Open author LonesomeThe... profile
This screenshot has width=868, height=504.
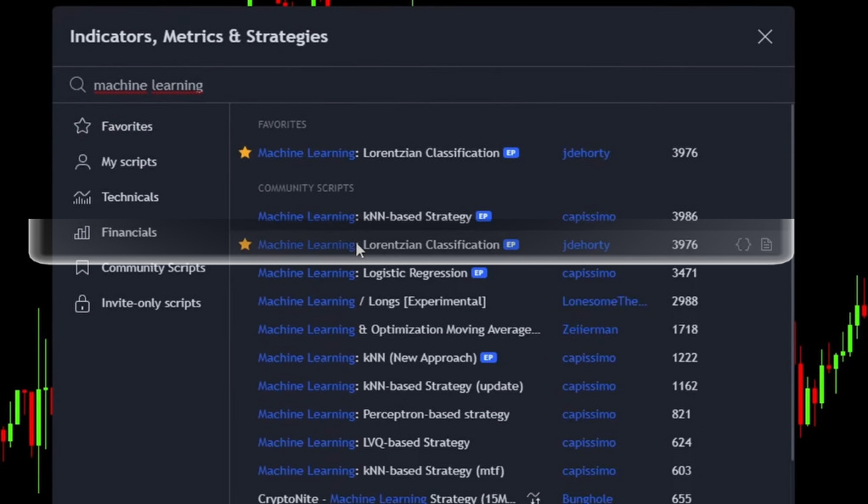[604, 301]
